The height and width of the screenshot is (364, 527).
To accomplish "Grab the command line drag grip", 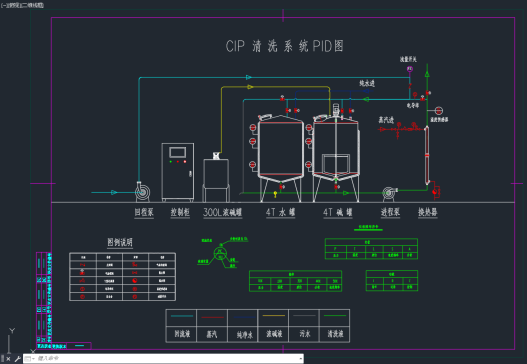I will coord(2,359).
